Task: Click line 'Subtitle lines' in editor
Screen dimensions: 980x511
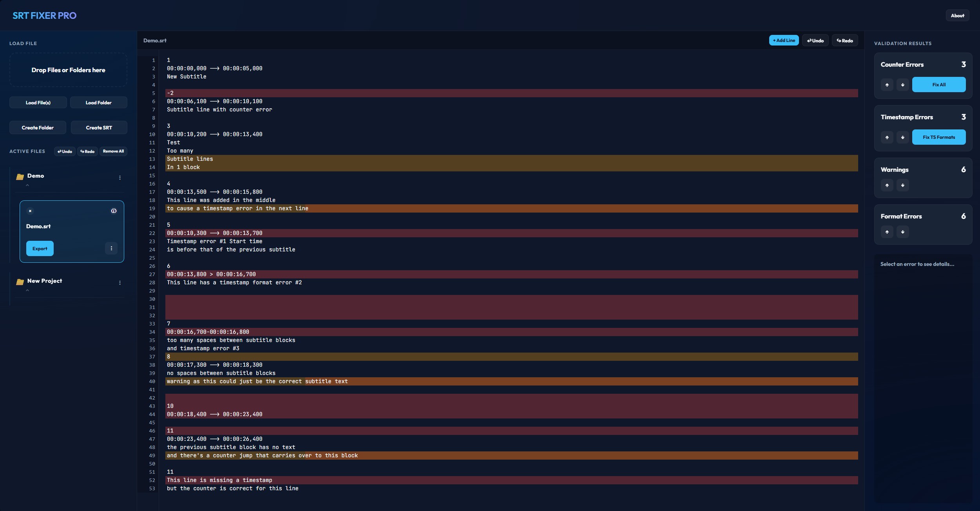Action: pos(511,159)
